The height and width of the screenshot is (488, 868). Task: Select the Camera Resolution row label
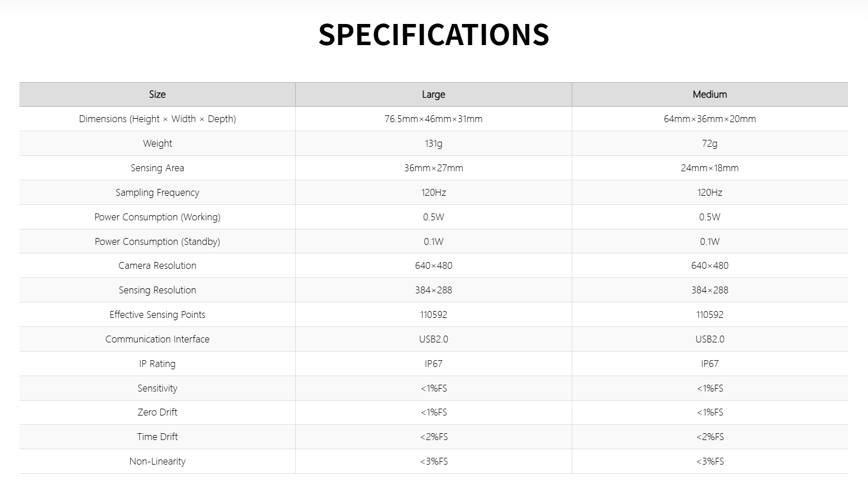(x=157, y=265)
